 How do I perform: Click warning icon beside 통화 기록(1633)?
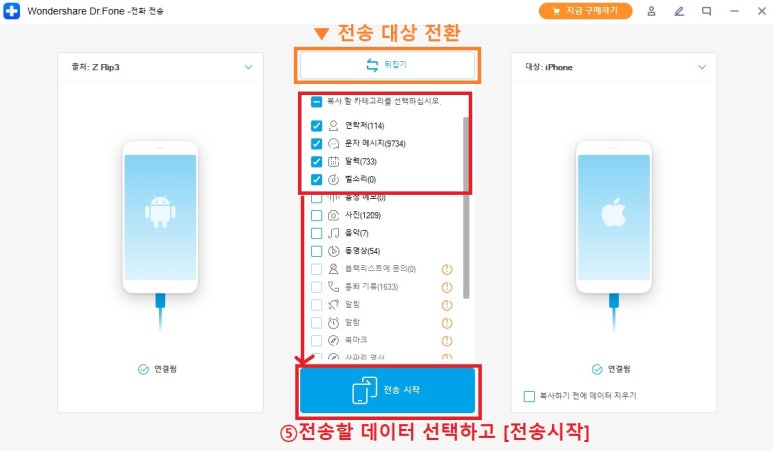(x=447, y=287)
